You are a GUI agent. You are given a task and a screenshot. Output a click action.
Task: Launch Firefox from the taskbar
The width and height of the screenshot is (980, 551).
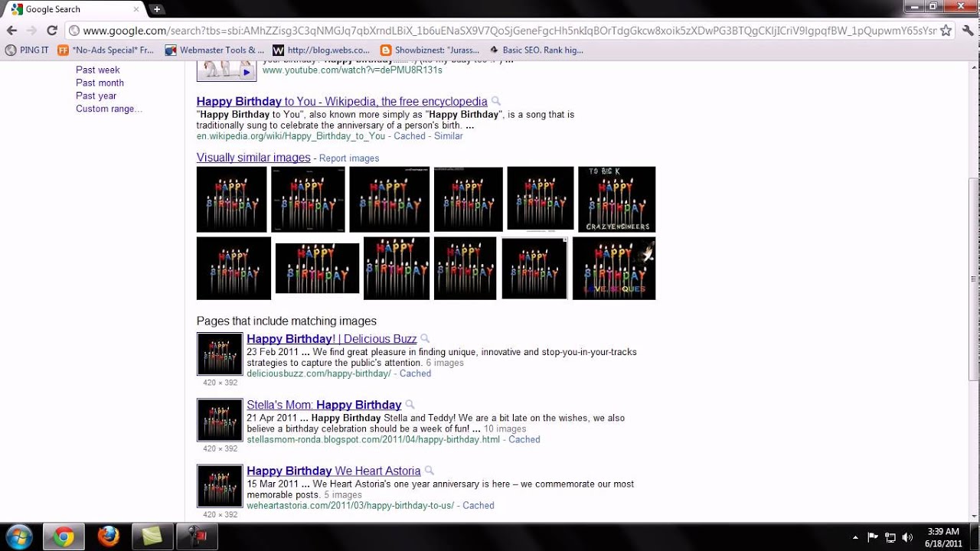coord(108,537)
